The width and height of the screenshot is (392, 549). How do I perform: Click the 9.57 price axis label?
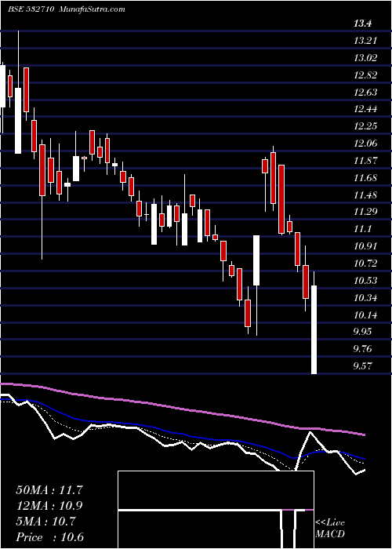tap(364, 366)
